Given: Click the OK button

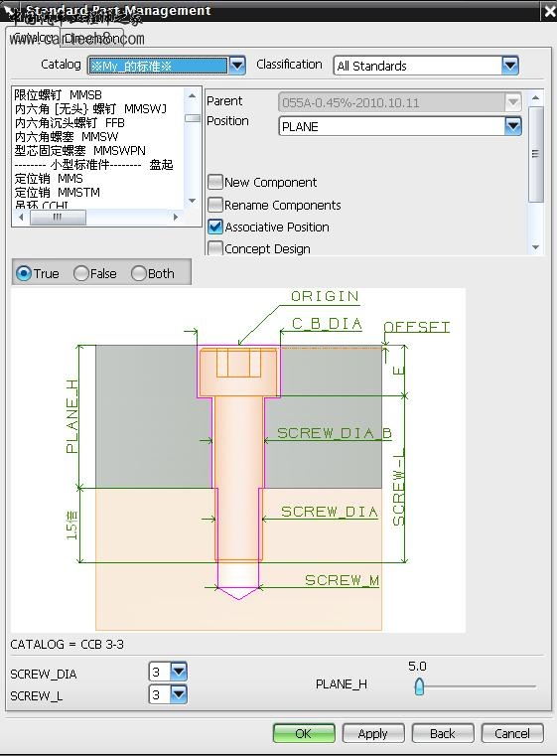Looking at the screenshot, I should coord(304,733).
